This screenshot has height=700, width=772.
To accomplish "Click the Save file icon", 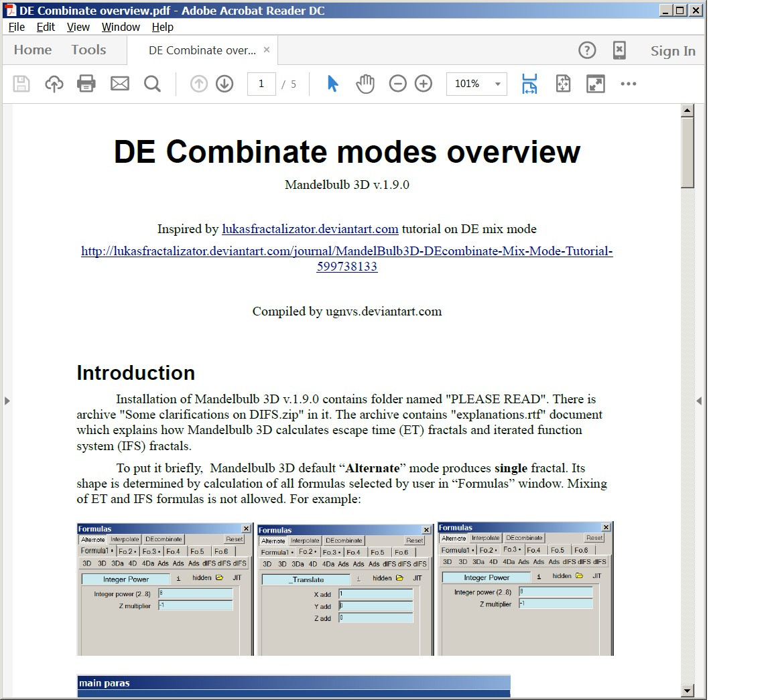I will coord(21,84).
